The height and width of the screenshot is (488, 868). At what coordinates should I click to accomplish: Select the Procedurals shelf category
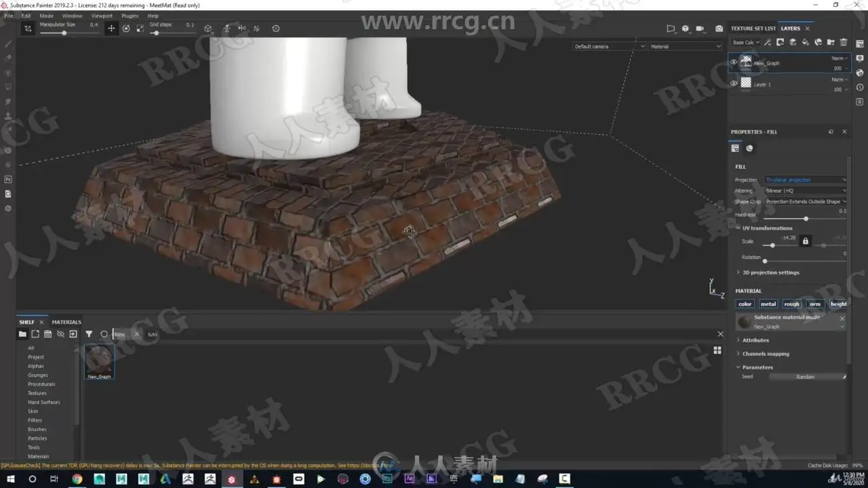tap(41, 384)
